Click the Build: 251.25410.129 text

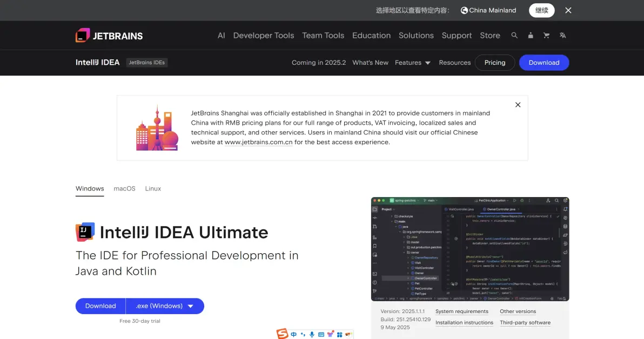(x=405, y=320)
